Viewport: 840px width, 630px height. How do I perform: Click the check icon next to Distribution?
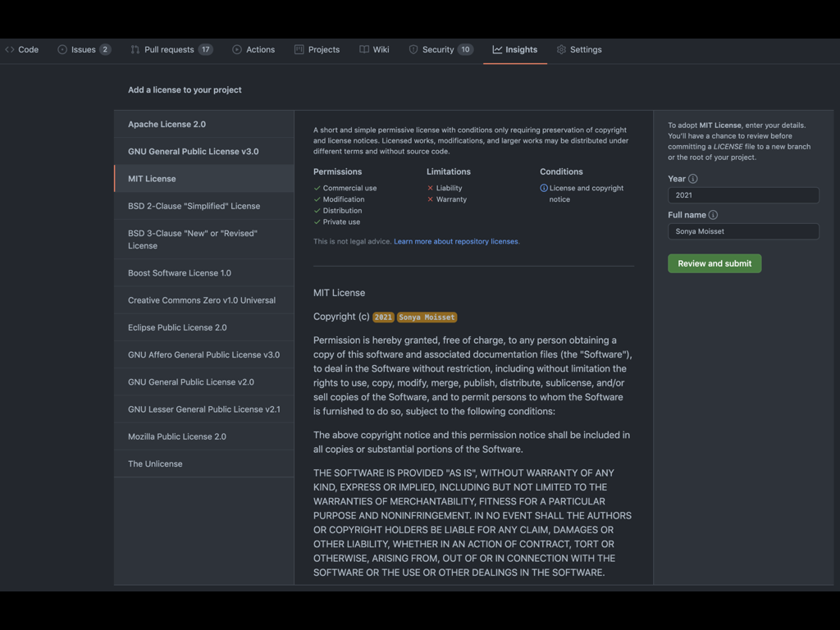[317, 211]
